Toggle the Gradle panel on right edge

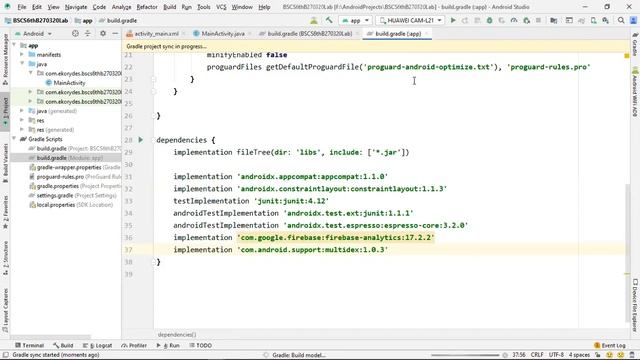pos(635,44)
